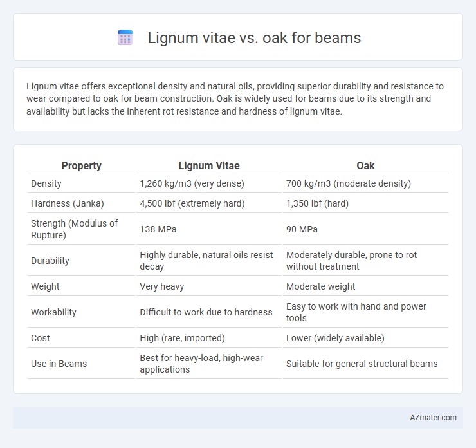This screenshot has width=476, height=448.
Task: Click 'Easy to work with hand and power tools' cell
Action: coord(356,312)
